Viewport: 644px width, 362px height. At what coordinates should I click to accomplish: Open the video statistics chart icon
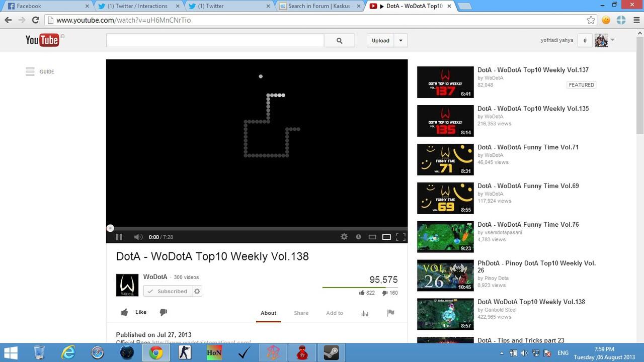pos(365,313)
